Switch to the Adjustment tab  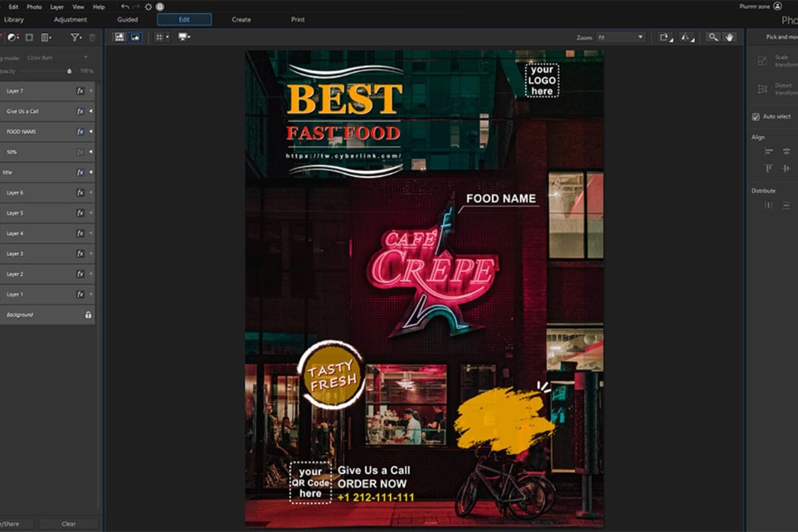pos(70,19)
